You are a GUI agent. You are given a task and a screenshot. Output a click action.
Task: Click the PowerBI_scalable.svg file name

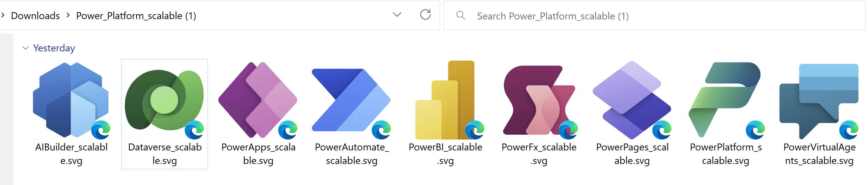[x=445, y=154]
